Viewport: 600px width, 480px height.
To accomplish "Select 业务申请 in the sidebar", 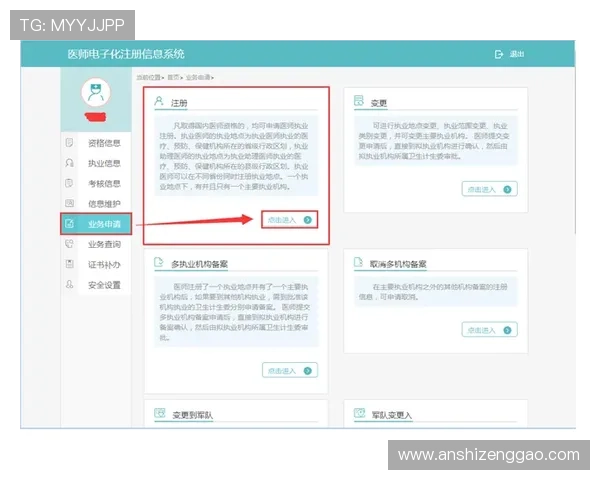I will pyautogui.click(x=96, y=224).
